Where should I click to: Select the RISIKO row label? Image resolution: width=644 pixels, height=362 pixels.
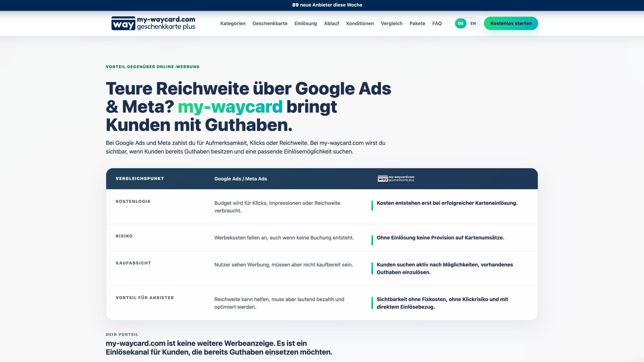124,236
